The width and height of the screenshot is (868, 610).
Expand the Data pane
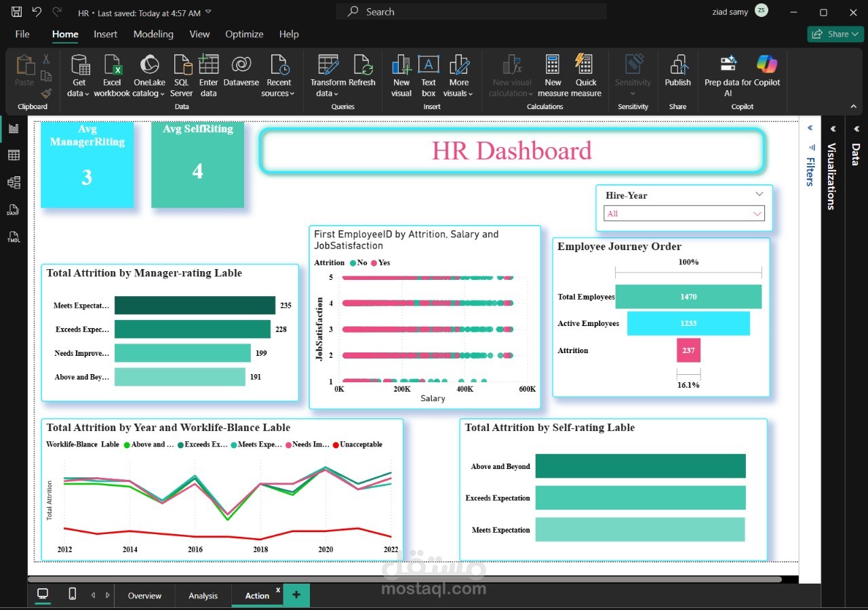pyautogui.click(x=856, y=128)
